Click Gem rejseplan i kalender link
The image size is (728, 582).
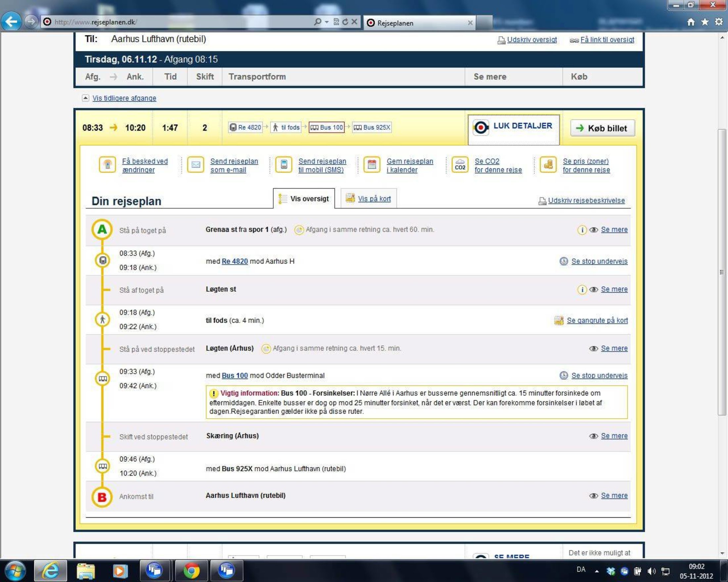[x=410, y=166]
